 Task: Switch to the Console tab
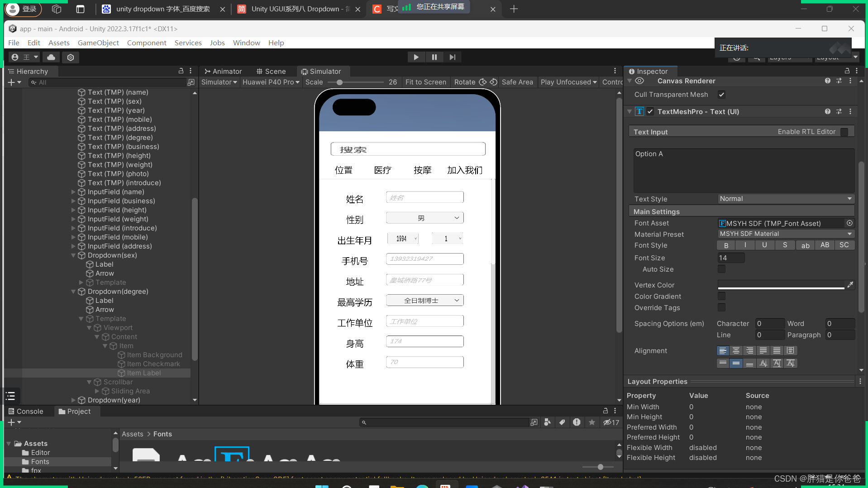pyautogui.click(x=26, y=411)
